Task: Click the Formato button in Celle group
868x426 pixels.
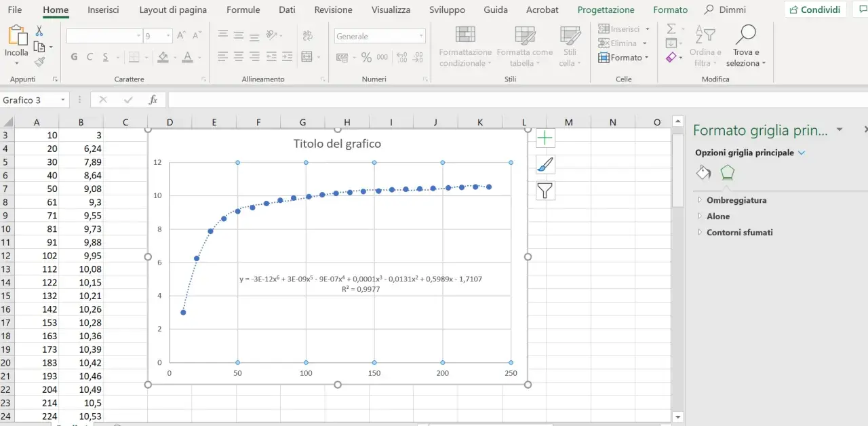Action: (x=623, y=58)
